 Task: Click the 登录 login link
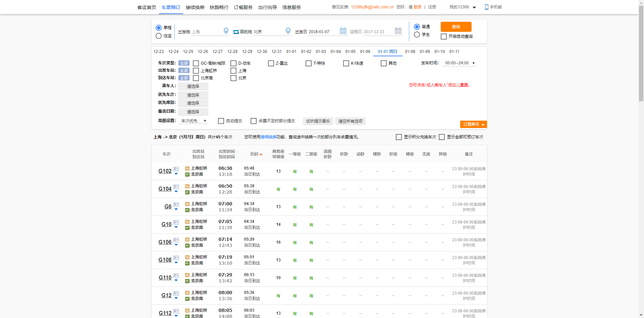(417, 7)
